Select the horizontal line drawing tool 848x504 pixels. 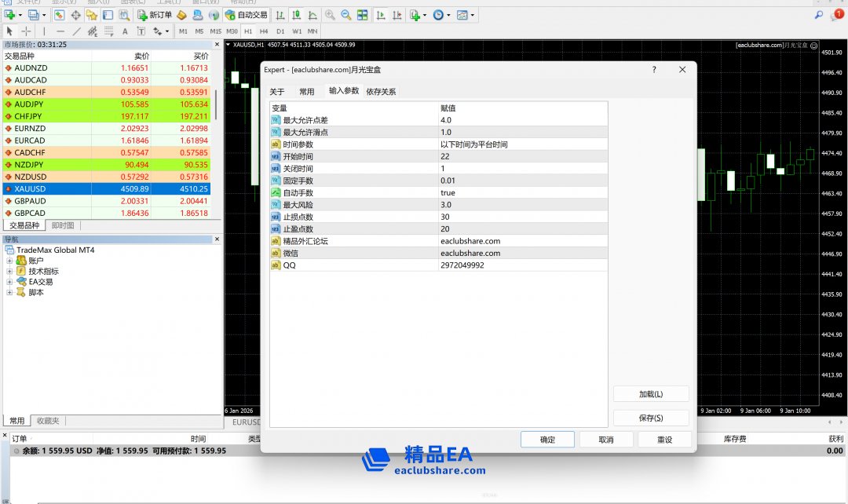point(60,31)
